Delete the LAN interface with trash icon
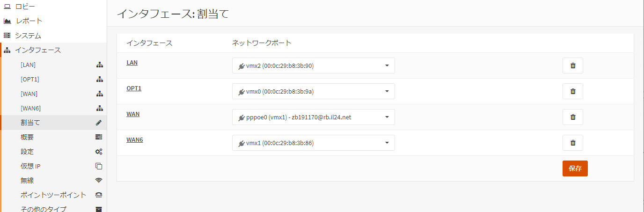 pos(572,66)
